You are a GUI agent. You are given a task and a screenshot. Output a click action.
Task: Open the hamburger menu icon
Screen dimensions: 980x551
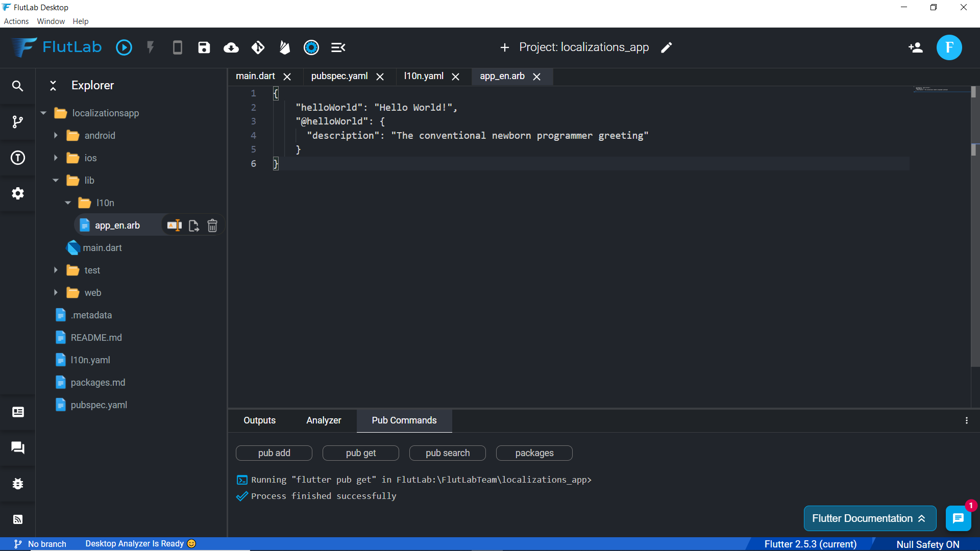338,47
